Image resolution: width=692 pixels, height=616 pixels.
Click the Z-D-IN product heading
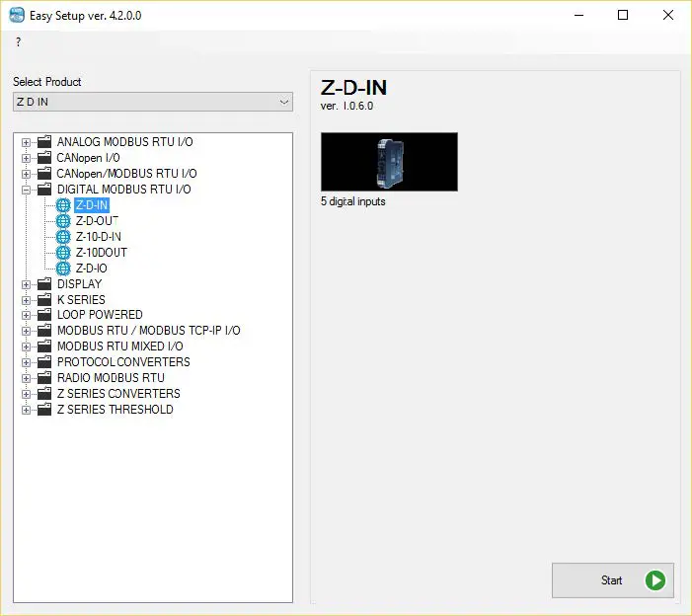(x=353, y=88)
